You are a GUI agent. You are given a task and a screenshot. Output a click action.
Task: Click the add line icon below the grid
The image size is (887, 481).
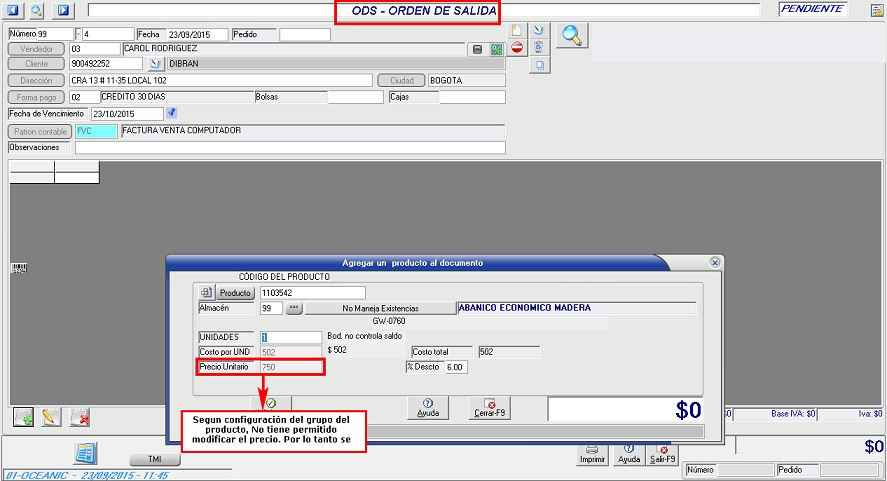point(23,416)
